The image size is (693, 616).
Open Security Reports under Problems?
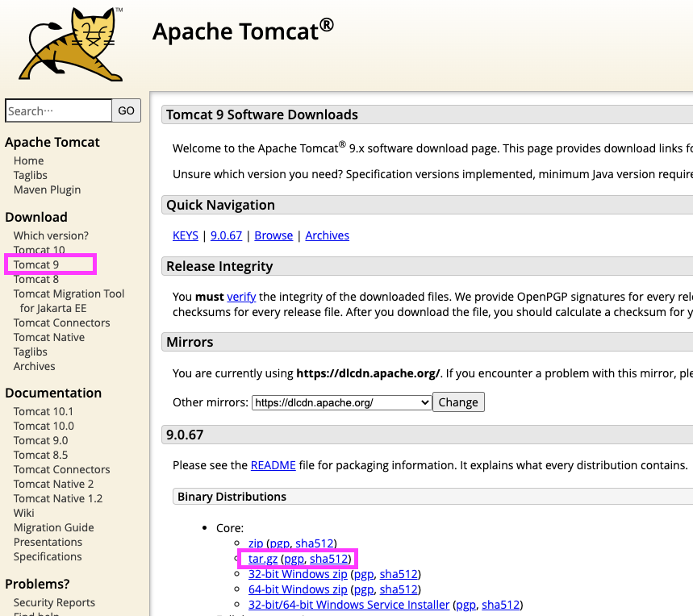pyautogui.click(x=54, y=603)
